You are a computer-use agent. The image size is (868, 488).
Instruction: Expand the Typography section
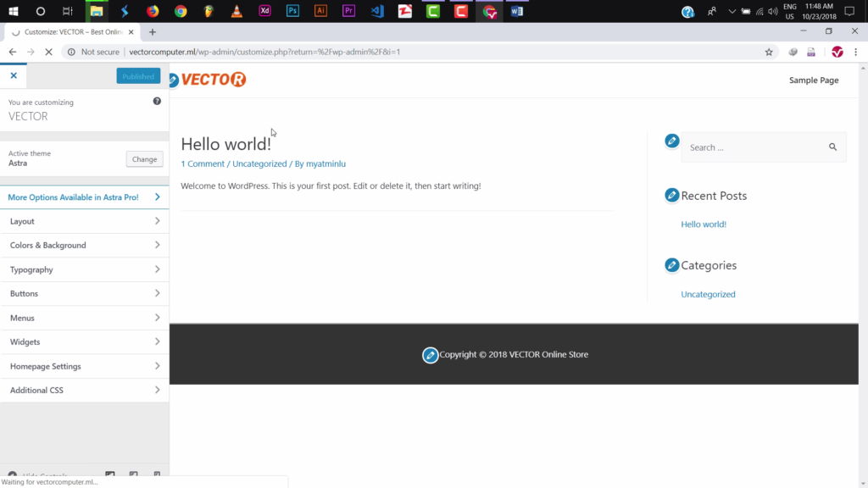(x=84, y=269)
